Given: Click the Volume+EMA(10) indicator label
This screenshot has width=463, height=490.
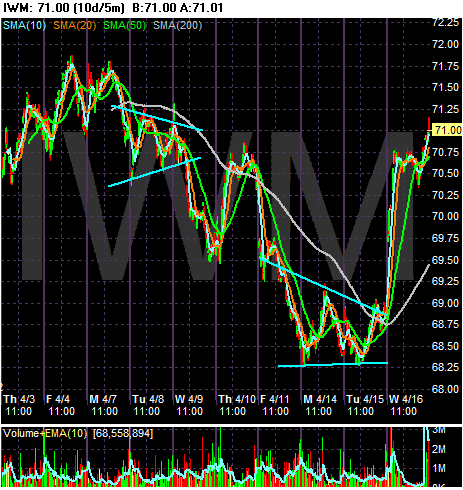Looking at the screenshot, I should click(45, 433).
